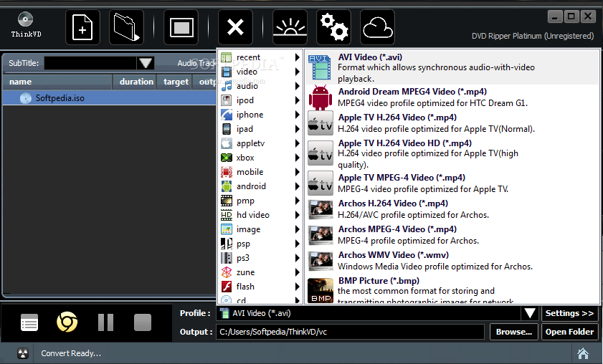Viewport: 603px width, 364px height.
Task: Click the disc icon beside Softpedia.iso
Action: pos(26,98)
